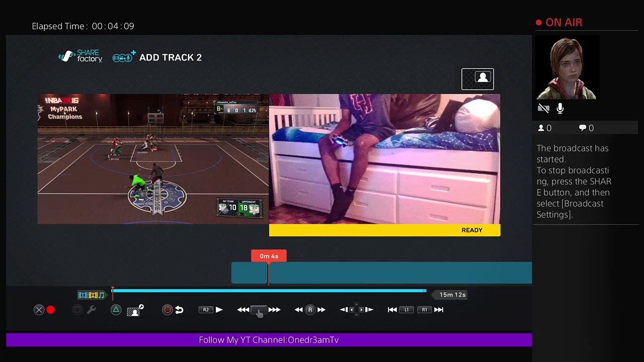This screenshot has width=644, height=362.
Task: Click the touchpad scrub icon
Action: [x=259, y=310]
